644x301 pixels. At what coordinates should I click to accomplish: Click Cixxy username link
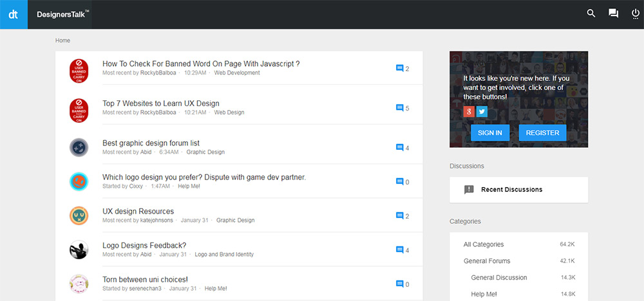tap(136, 186)
